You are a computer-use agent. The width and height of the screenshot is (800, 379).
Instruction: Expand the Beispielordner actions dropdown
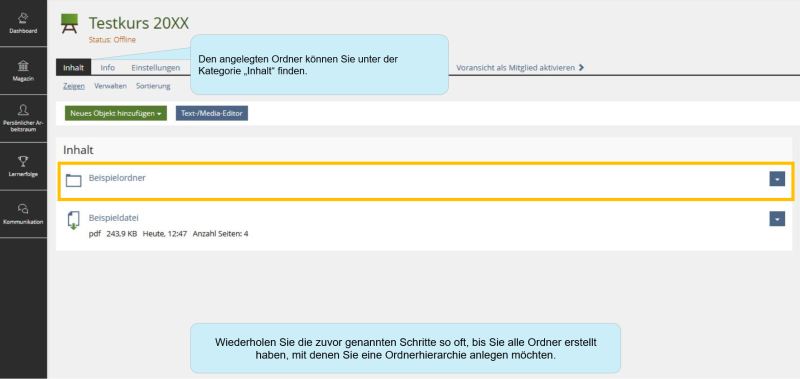tap(777, 179)
